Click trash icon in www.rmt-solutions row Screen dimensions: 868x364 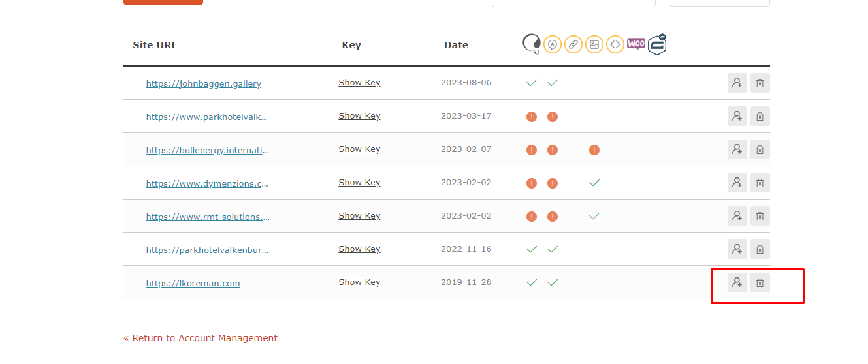tap(760, 216)
